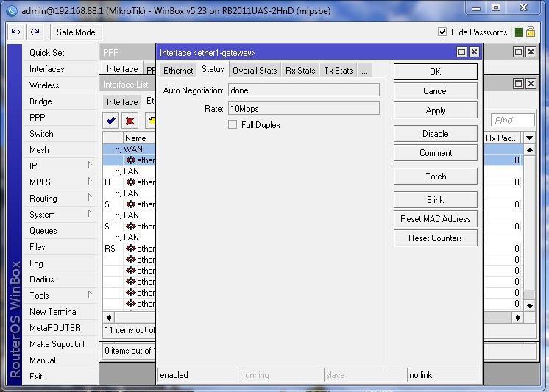Open New Terminal from sidebar
The width and height of the screenshot is (549, 392).
[x=60, y=312]
